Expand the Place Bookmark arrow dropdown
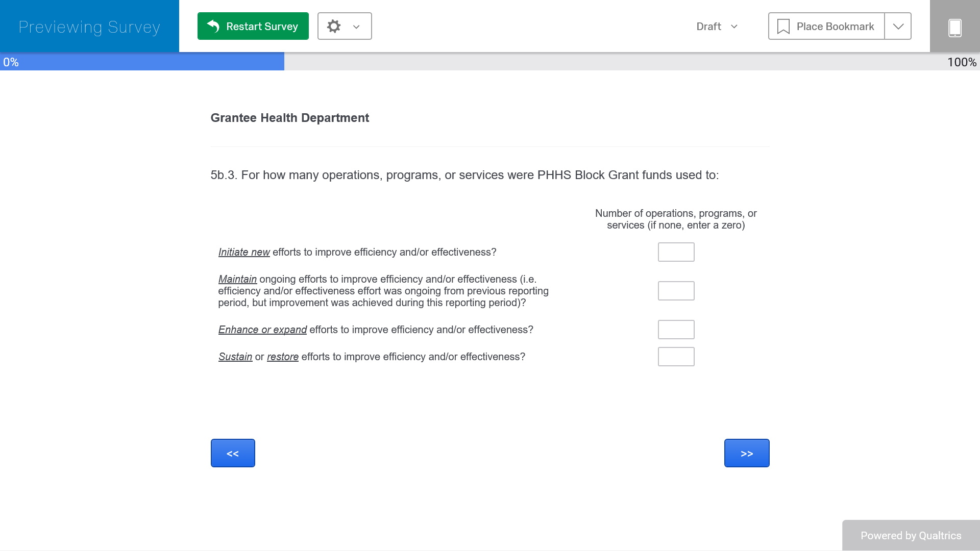Viewport: 980px width, 551px height. click(898, 27)
